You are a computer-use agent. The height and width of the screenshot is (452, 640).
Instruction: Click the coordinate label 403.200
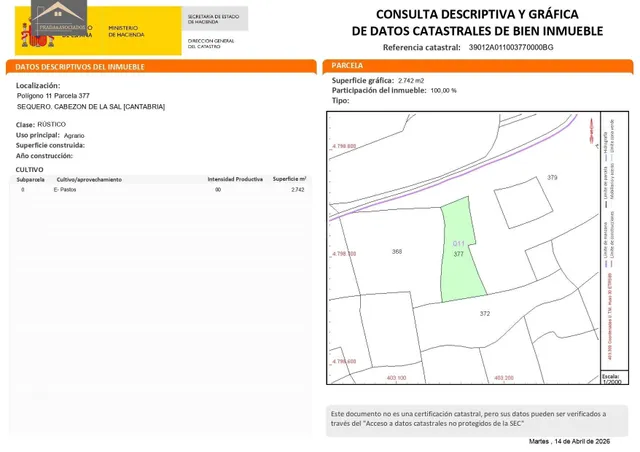coord(504,378)
